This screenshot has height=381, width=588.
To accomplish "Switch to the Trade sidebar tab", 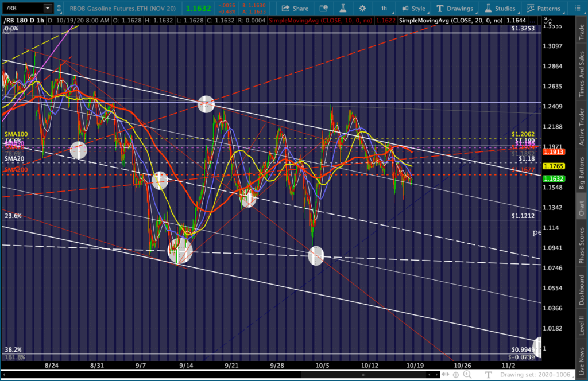I will click(x=582, y=32).
